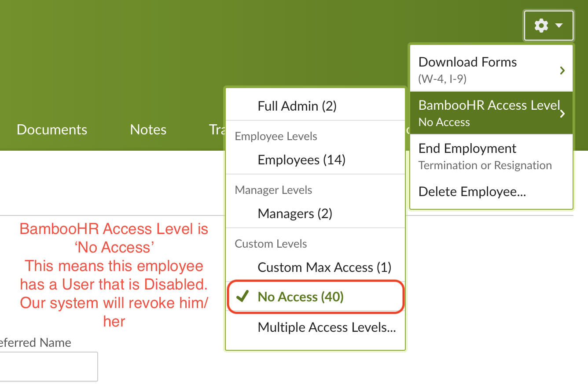Open Multiple Access Levels... option
Viewport: 588px width, 386px height.
tap(315, 327)
